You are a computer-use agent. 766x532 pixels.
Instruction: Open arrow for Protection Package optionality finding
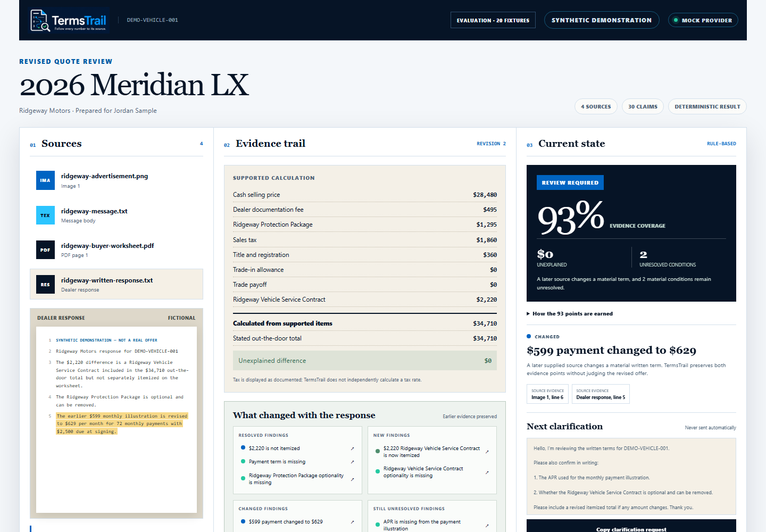click(352, 479)
